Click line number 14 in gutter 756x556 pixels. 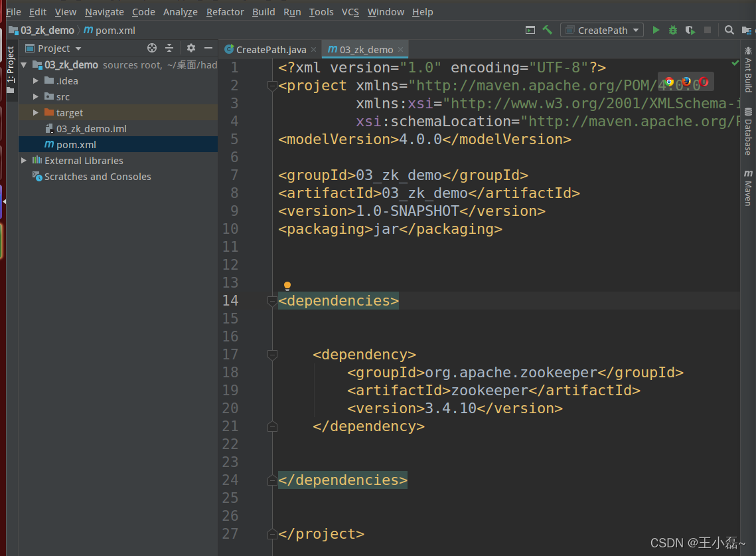230,301
